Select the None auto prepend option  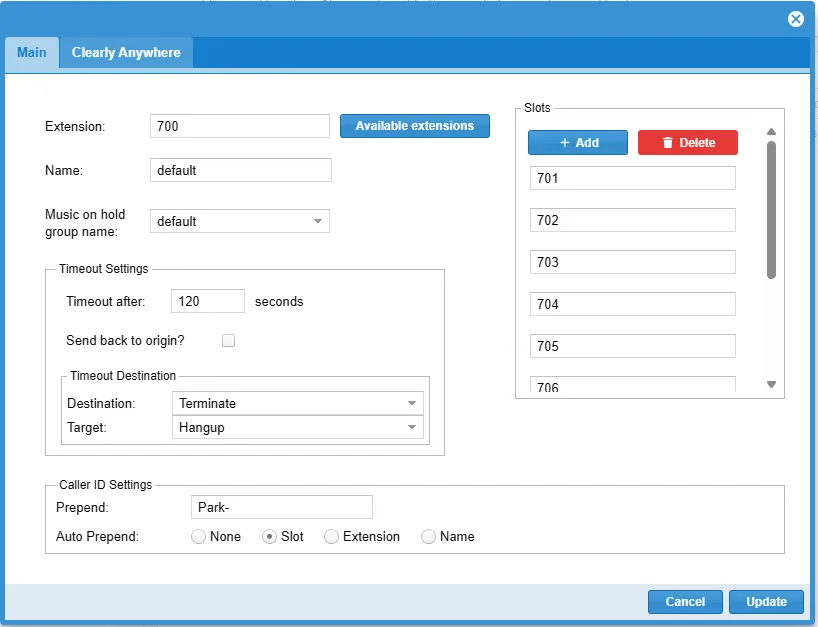(198, 536)
